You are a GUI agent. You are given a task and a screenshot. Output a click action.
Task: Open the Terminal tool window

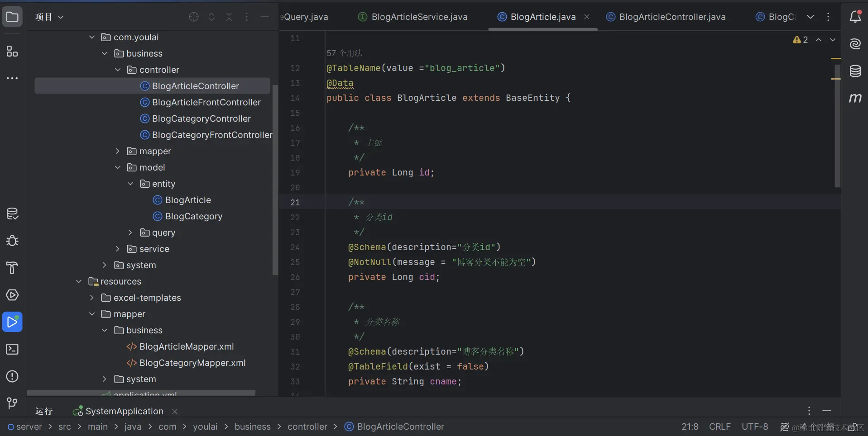pos(12,349)
